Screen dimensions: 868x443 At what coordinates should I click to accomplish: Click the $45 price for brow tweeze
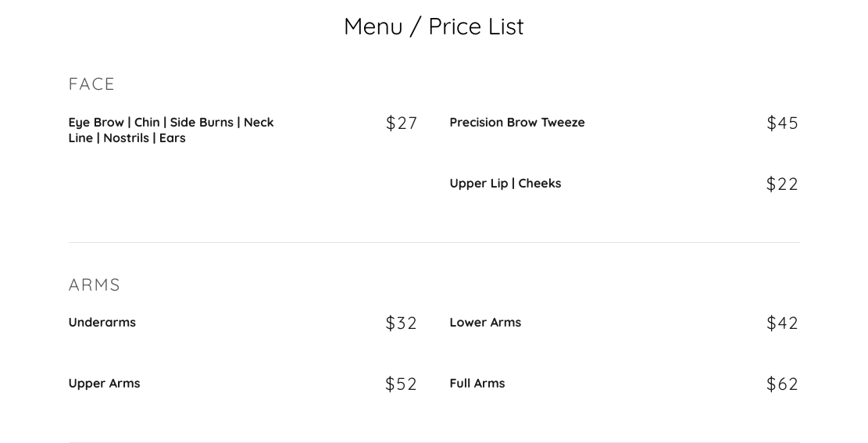click(x=782, y=123)
